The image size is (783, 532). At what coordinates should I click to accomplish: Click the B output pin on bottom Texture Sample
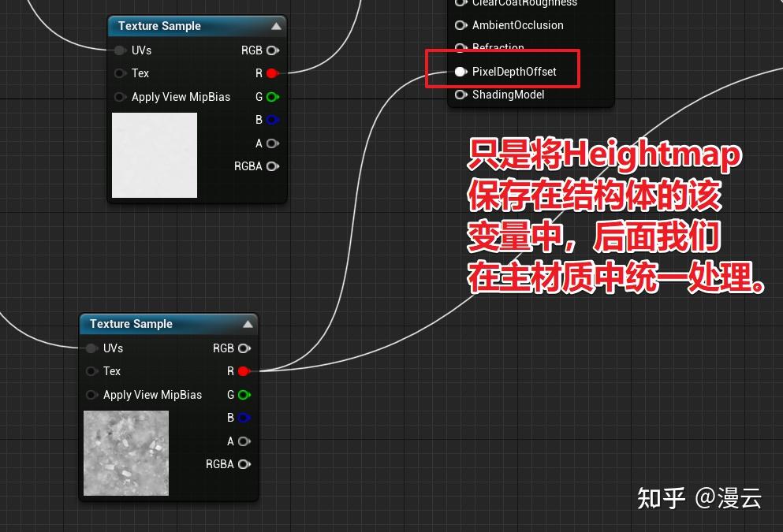244,418
